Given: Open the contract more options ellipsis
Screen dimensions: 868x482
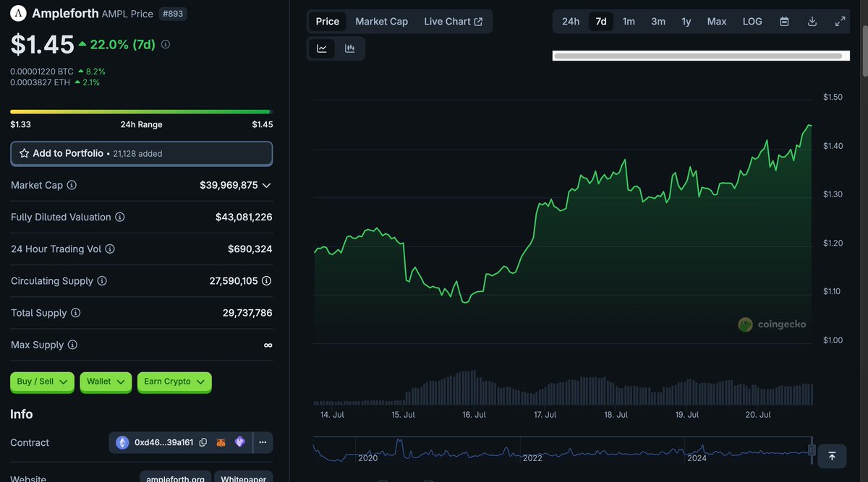Looking at the screenshot, I should pyautogui.click(x=263, y=442).
